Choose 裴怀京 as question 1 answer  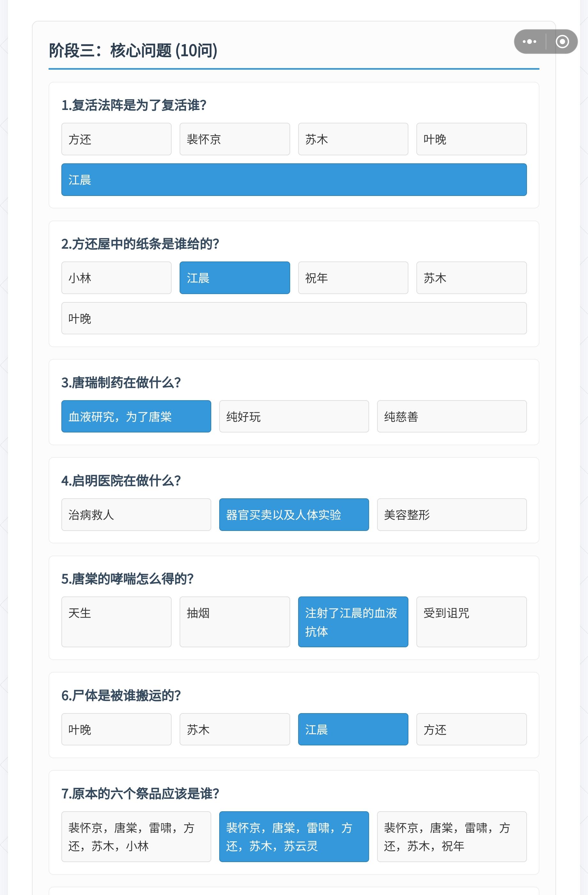click(234, 139)
